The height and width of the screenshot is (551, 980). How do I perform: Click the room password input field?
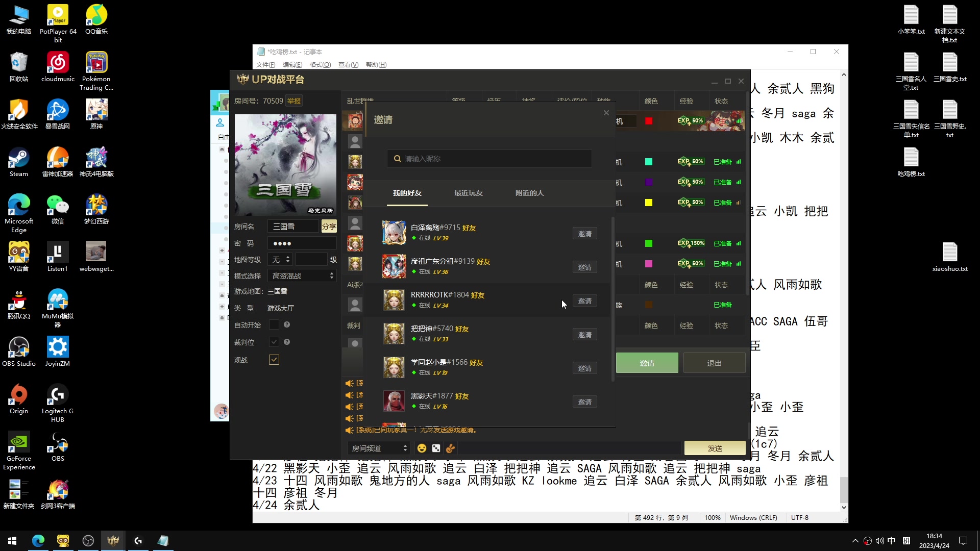(x=302, y=243)
